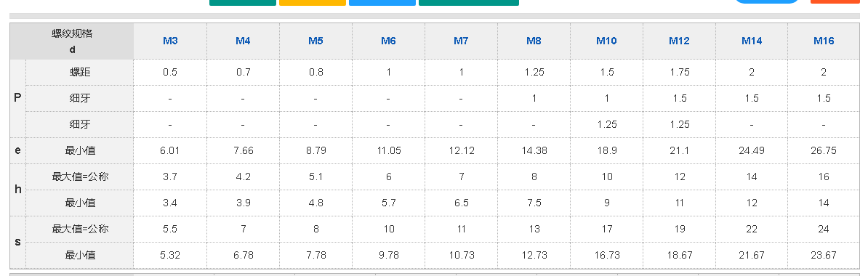This screenshot has height=276, width=868.
Task: Open the M10 specification link
Action: 607,41
